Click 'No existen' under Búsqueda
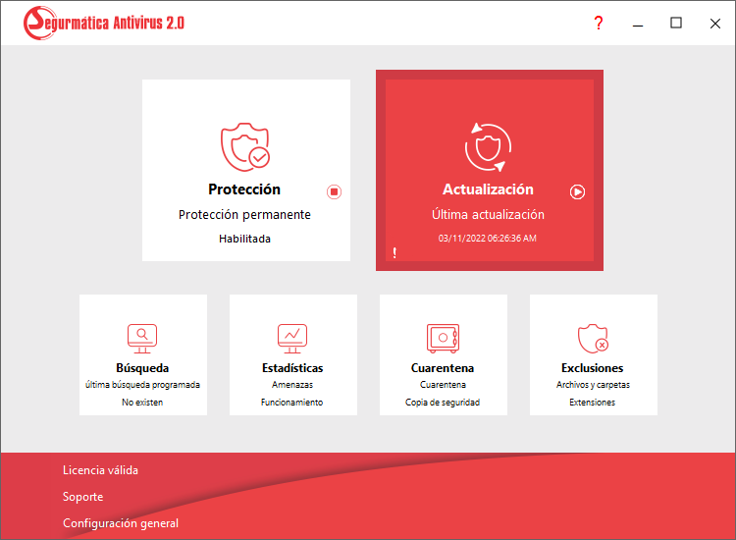736x540 pixels. point(142,402)
